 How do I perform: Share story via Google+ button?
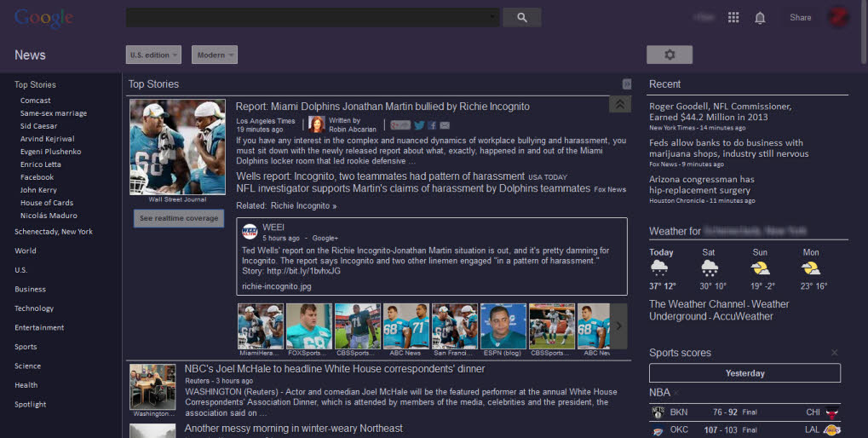(400, 125)
